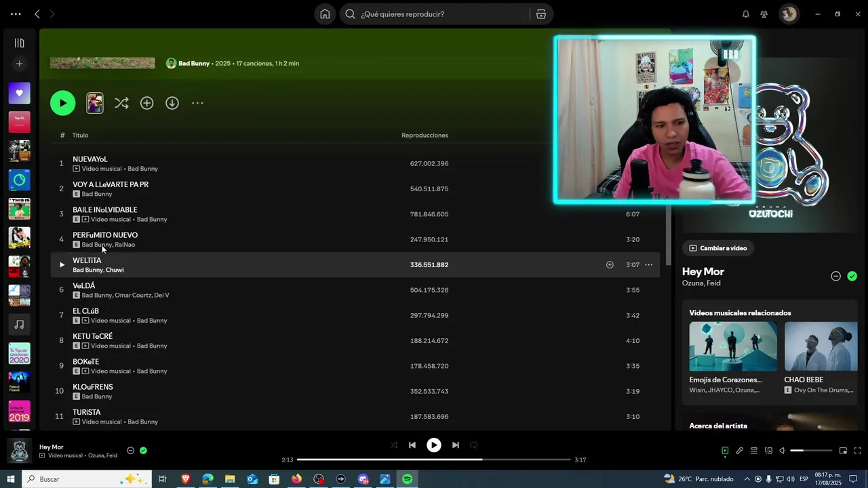Open the 2020 top songs playlist
This screenshot has width=868, height=488.
coord(19,353)
